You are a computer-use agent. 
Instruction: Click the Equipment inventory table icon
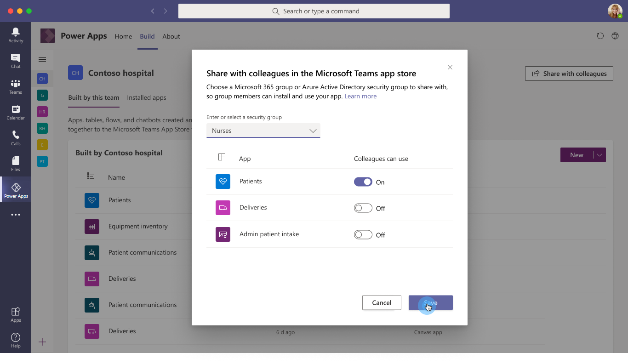92,226
